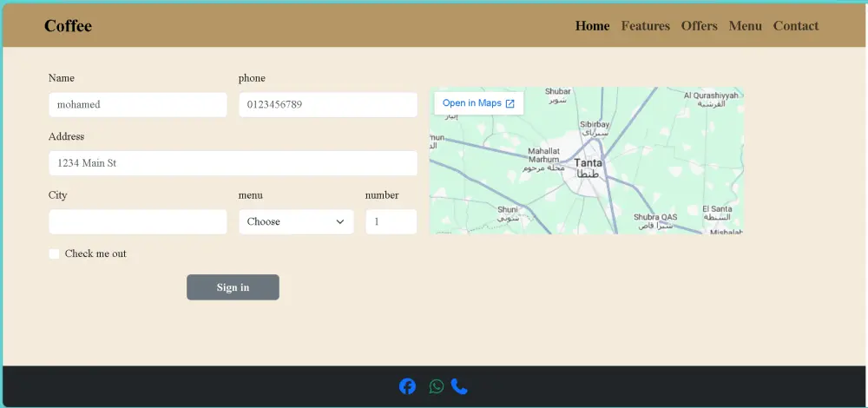Screen dimensions: 868x408
Task: Focus the number quantity field
Action: coord(391,221)
